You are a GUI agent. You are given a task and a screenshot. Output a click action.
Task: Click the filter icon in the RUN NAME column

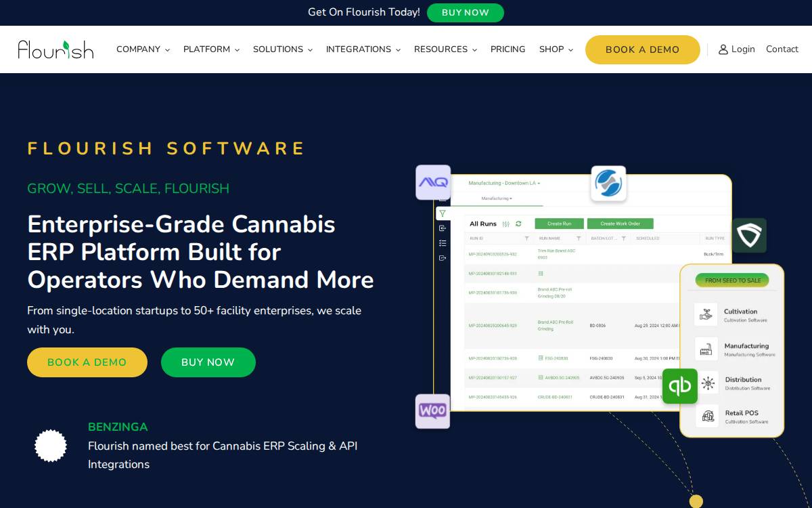point(579,238)
